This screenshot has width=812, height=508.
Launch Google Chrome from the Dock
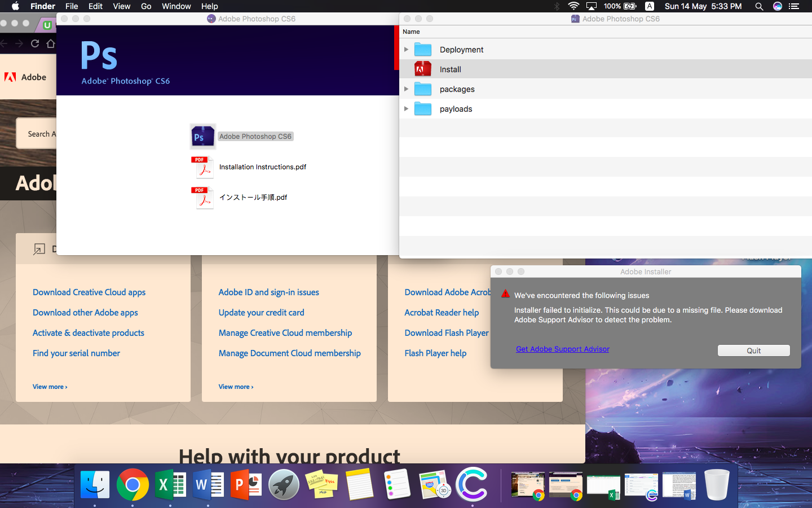[133, 484]
